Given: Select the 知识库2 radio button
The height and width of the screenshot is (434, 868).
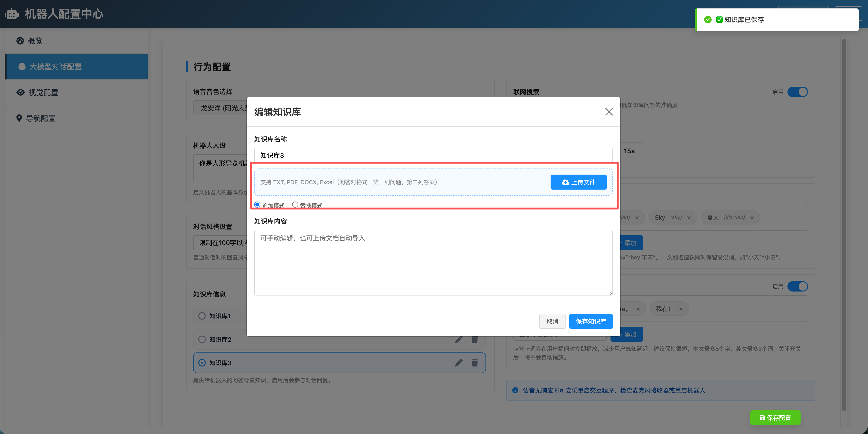Looking at the screenshot, I should 202,339.
